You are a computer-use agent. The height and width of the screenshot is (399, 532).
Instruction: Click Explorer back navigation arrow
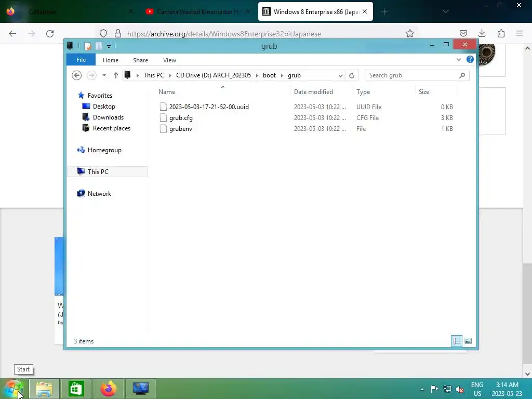(x=77, y=75)
